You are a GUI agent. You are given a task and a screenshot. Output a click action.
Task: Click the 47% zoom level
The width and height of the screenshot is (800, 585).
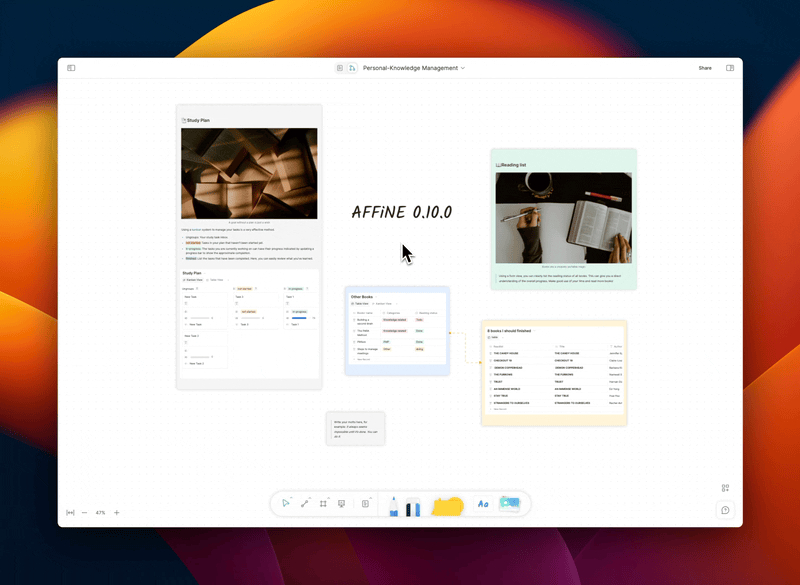coord(101,513)
